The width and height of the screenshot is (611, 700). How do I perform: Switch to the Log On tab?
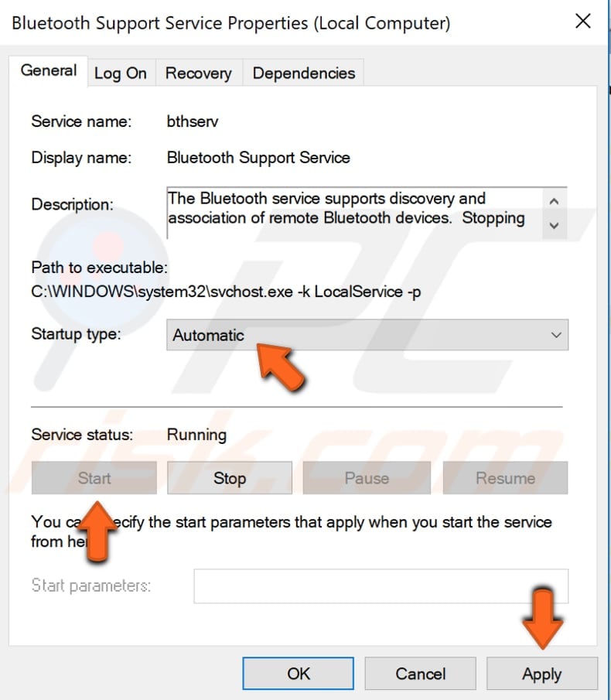[x=120, y=73]
